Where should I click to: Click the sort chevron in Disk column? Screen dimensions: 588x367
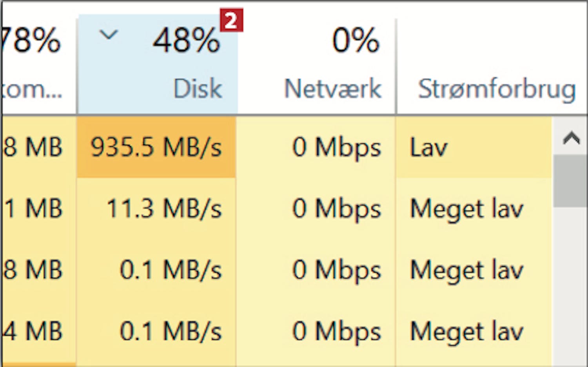[x=108, y=35]
